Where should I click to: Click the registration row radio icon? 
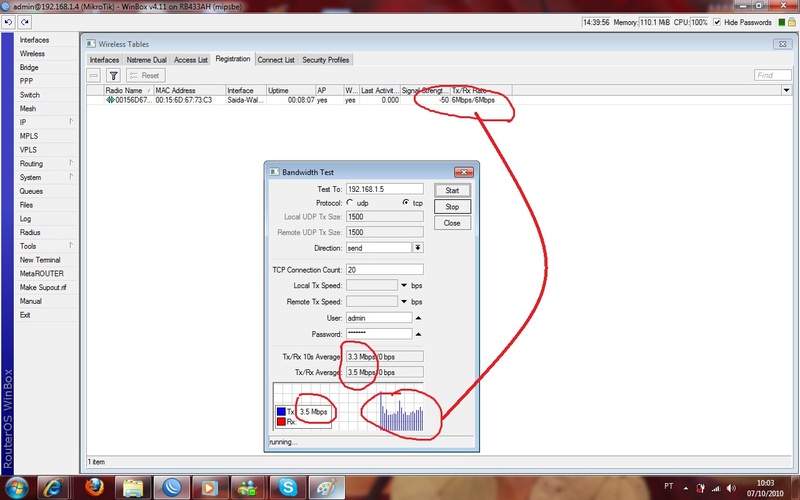pyautogui.click(x=110, y=101)
